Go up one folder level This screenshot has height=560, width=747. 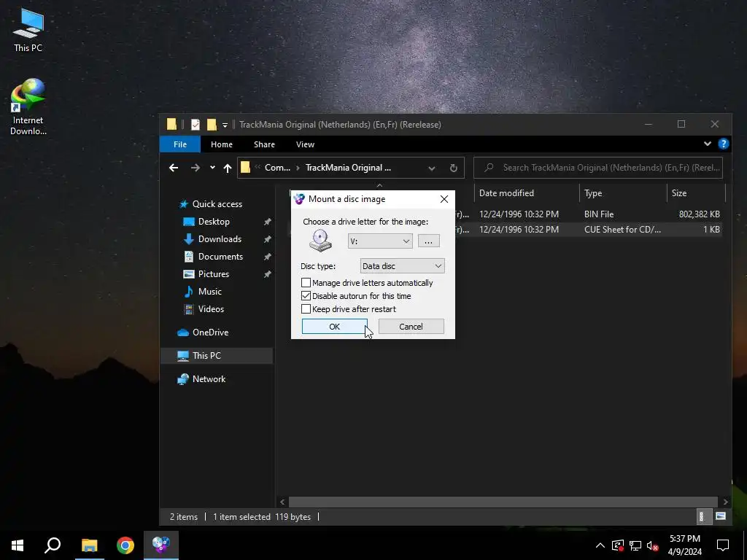228,168
